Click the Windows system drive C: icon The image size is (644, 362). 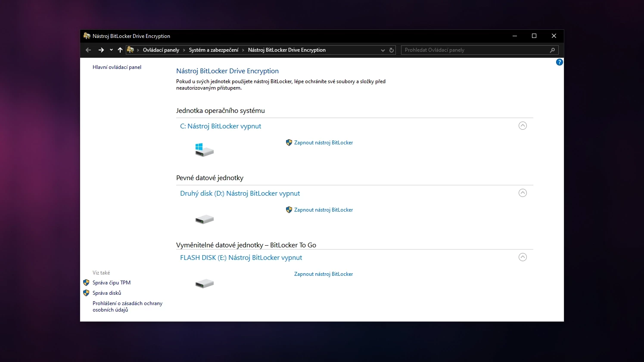point(204,150)
